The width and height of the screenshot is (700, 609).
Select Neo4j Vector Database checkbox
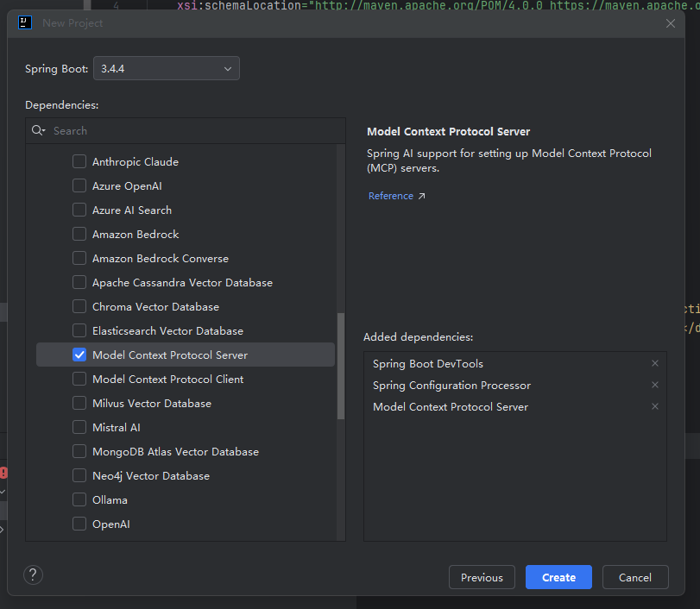[x=79, y=475]
